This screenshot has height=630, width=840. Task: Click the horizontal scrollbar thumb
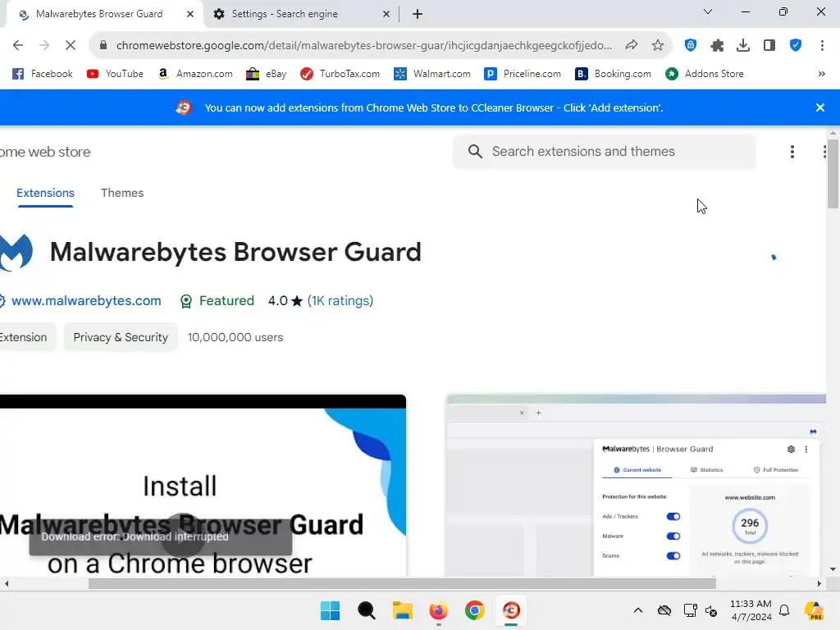(x=402, y=583)
